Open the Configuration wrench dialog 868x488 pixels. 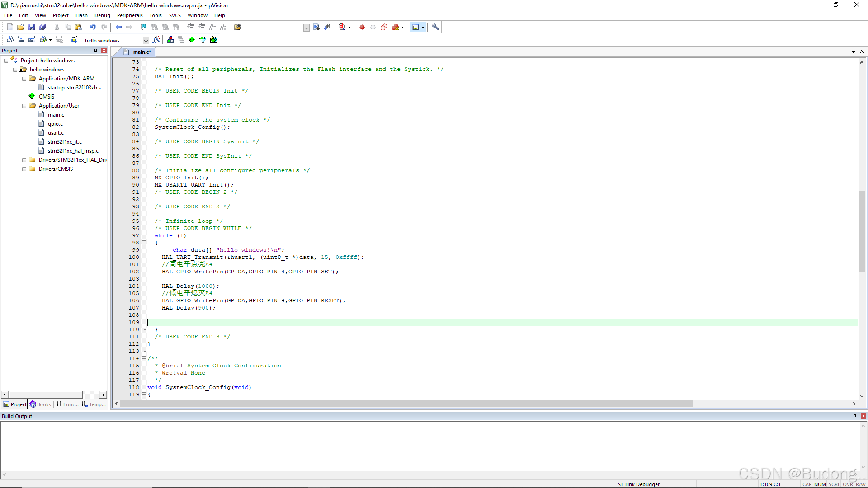point(435,27)
